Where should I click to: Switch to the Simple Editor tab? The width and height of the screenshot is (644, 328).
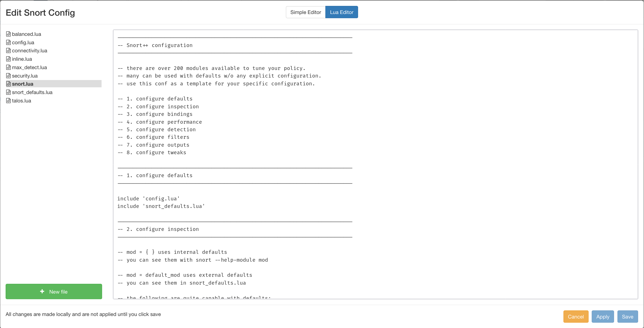305,12
